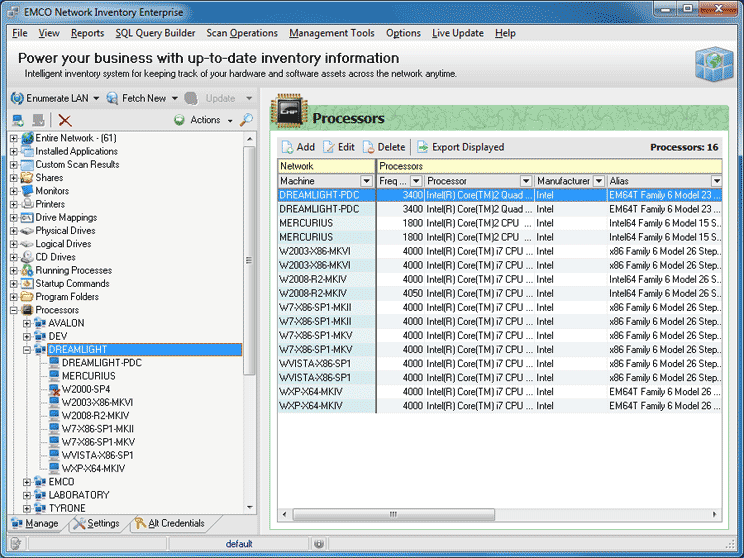Screen dimensions: 744x558
Task: Click the red X delete icon in tree toolbar
Action: (65, 120)
